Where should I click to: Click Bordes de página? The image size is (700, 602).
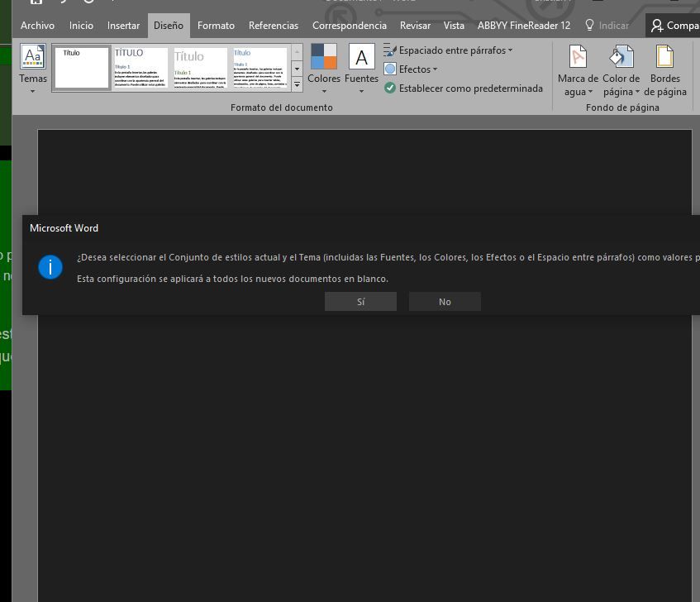coord(664,70)
